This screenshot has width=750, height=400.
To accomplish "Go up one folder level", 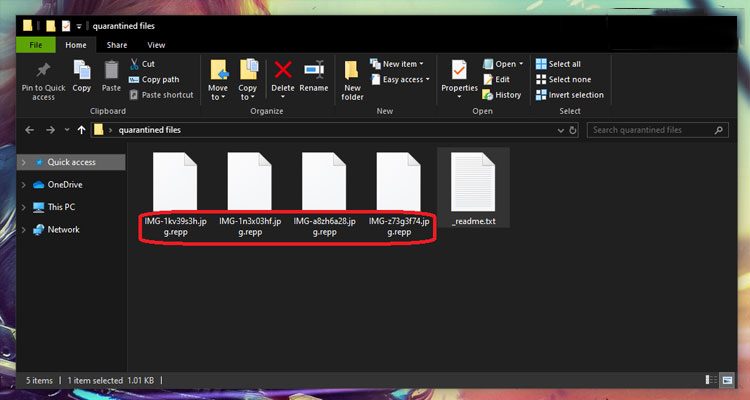I will point(81,130).
